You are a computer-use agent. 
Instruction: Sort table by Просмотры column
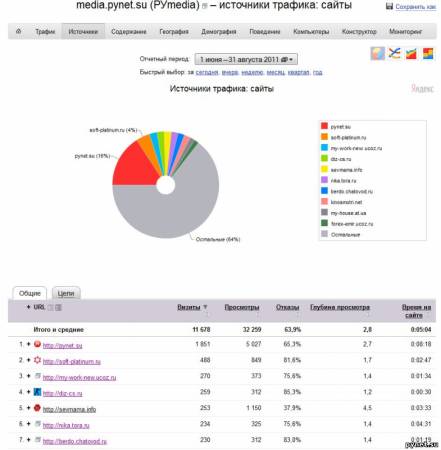[242, 307]
